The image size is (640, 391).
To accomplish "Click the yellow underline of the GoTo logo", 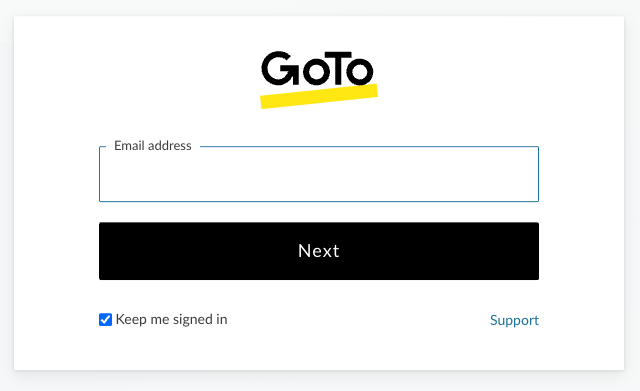I will (319, 97).
